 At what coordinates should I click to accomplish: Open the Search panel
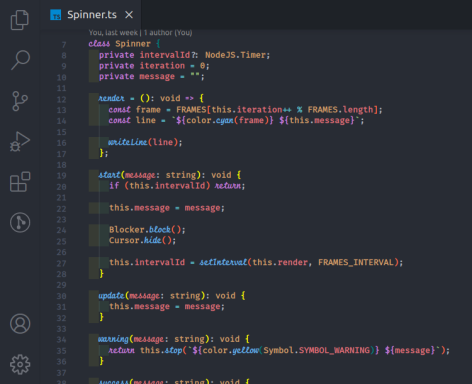tap(20, 60)
